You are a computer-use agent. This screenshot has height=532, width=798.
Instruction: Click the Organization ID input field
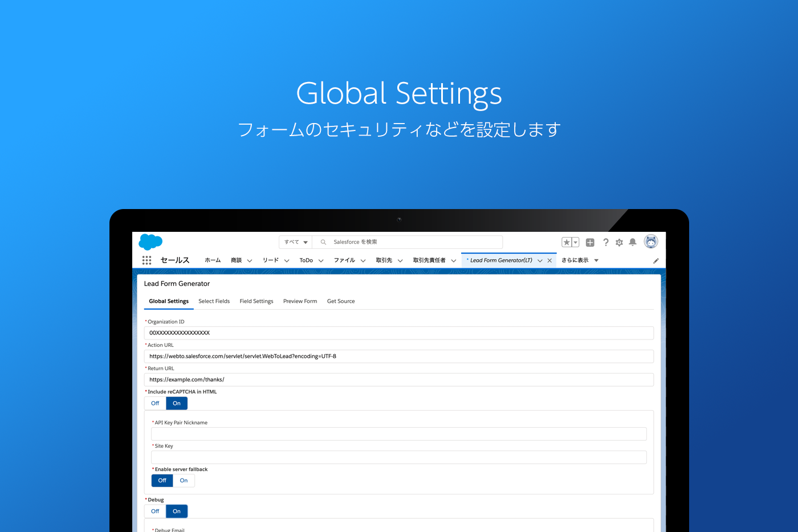tap(399, 333)
